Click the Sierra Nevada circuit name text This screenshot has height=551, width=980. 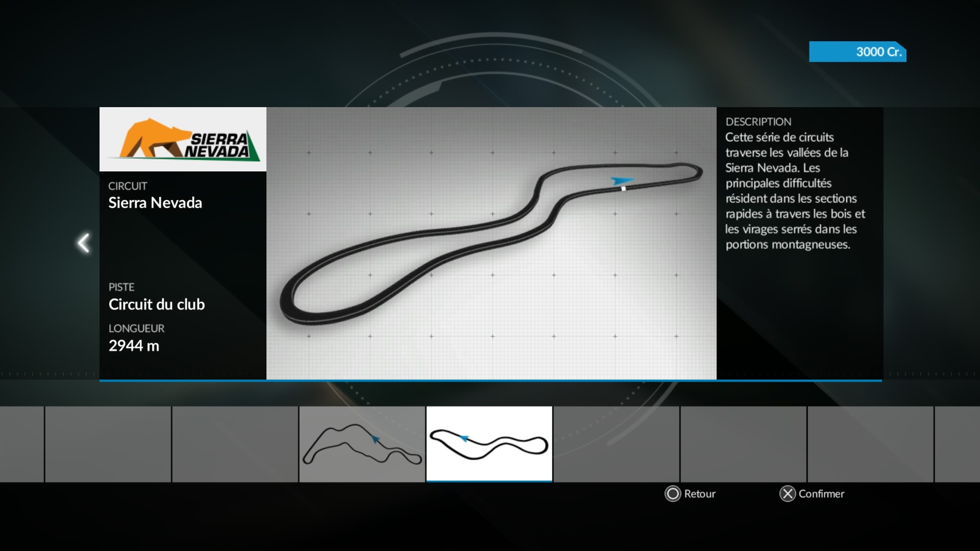(155, 203)
